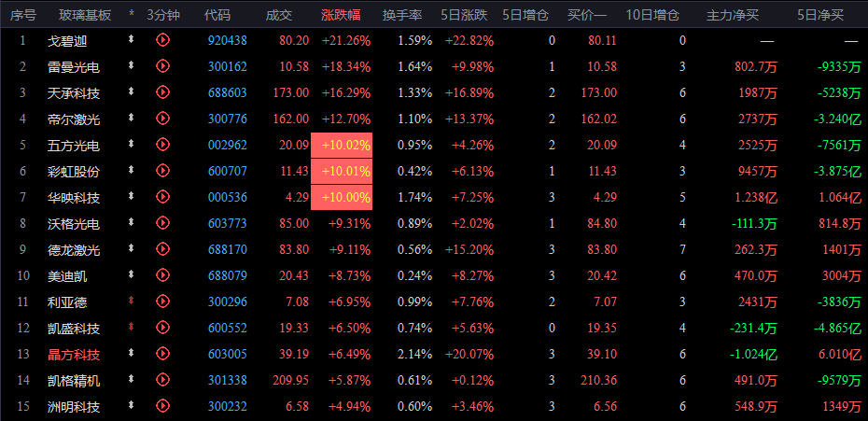
Task: Click the up-down marker icon beside 天承科技
Action: click(x=132, y=91)
